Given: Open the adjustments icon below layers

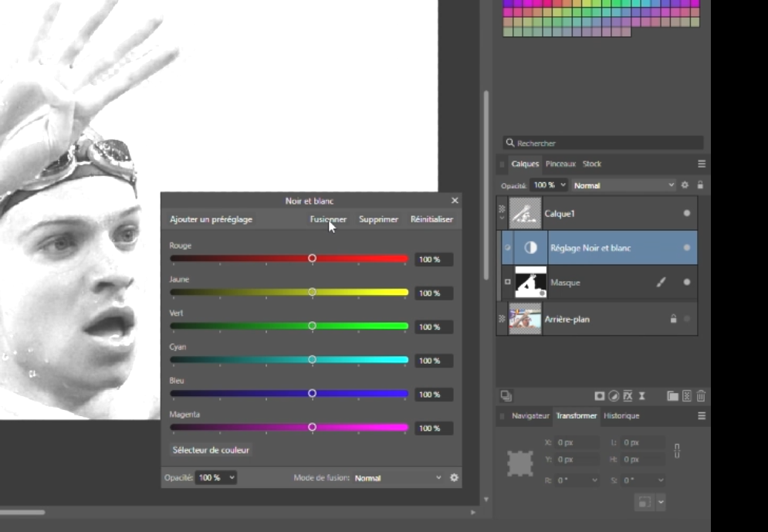Looking at the screenshot, I should pos(614,396).
